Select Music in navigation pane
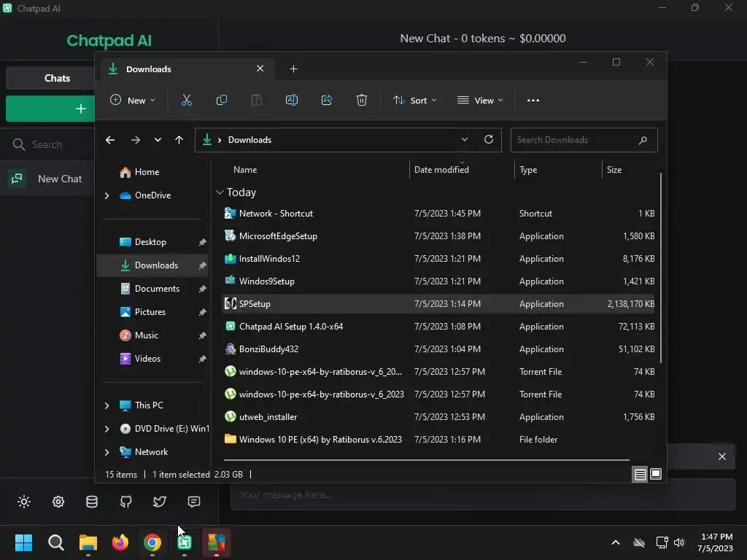Image resolution: width=747 pixels, height=560 pixels. point(146,335)
